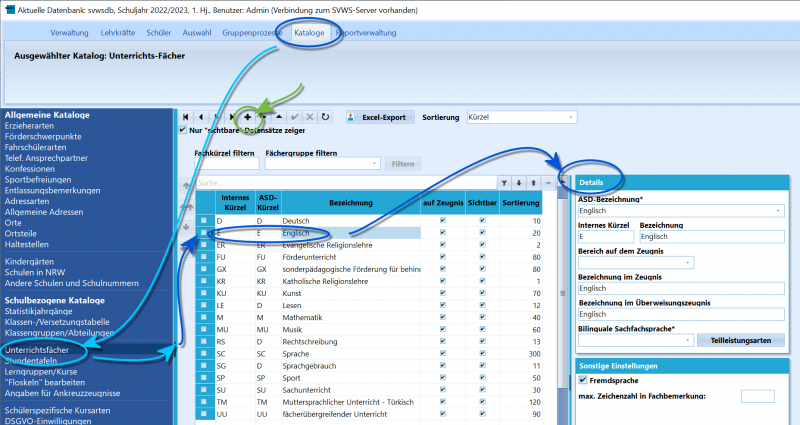800x425 pixels.
Task: Toggle 'auf Zeugnis' for Deutsch row
Action: point(443,220)
